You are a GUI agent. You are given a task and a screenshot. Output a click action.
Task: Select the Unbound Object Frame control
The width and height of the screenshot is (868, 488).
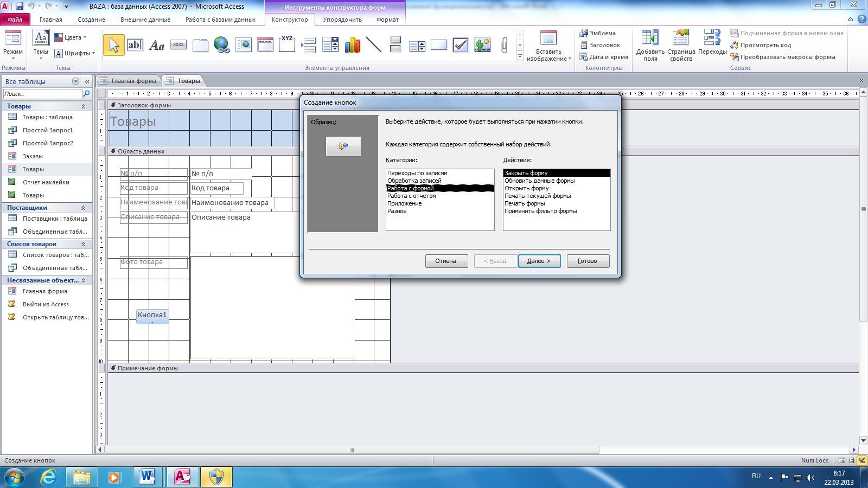coord(482,45)
